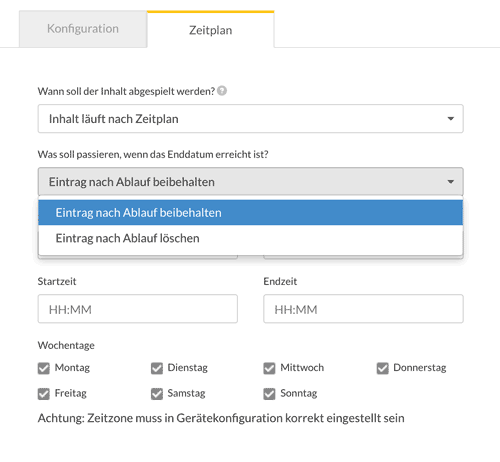The height and width of the screenshot is (462, 500).
Task: Click the Donnerstag label text
Action: 420,368
